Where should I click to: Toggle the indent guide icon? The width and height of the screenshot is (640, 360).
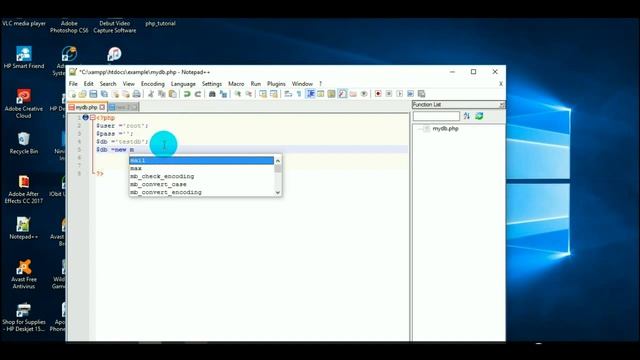(x=311, y=94)
